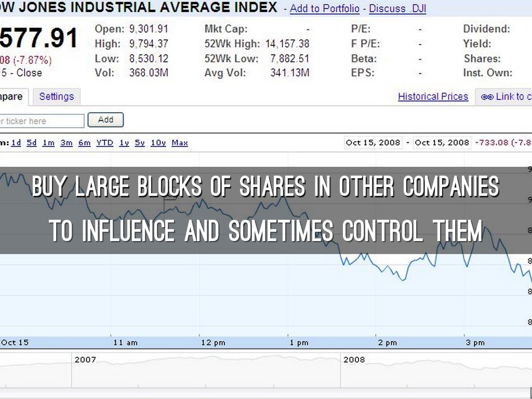Click the ticker entry text field
This screenshot has height=399, width=532.
click(x=41, y=121)
